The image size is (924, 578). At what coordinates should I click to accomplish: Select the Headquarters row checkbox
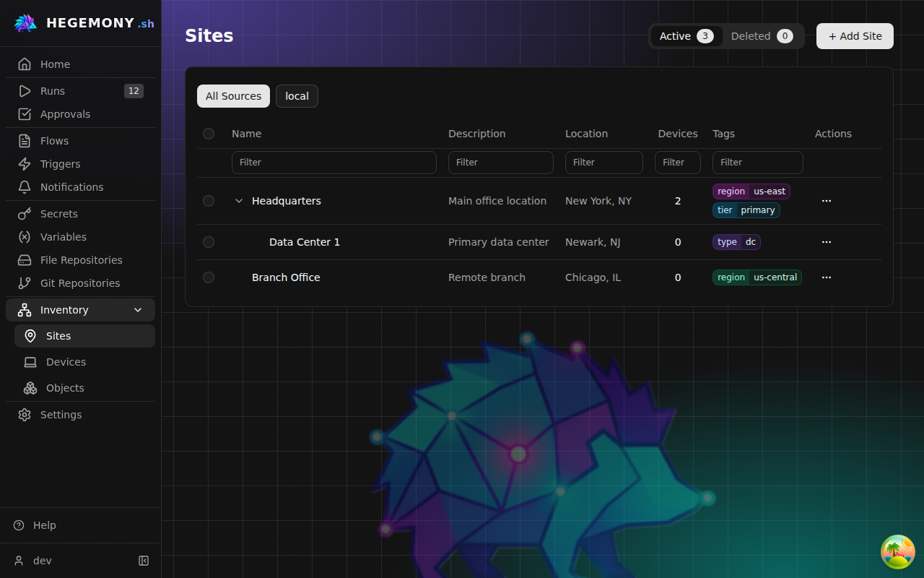coord(209,201)
